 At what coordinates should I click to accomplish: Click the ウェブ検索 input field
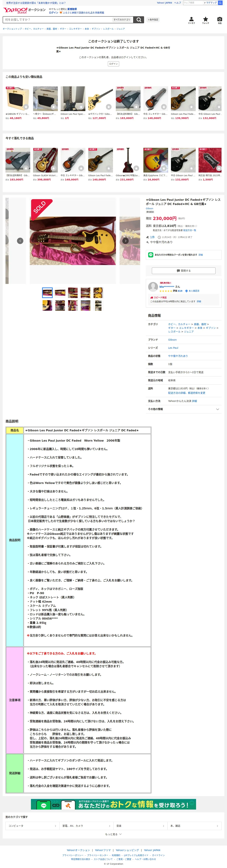tap(193, 3)
